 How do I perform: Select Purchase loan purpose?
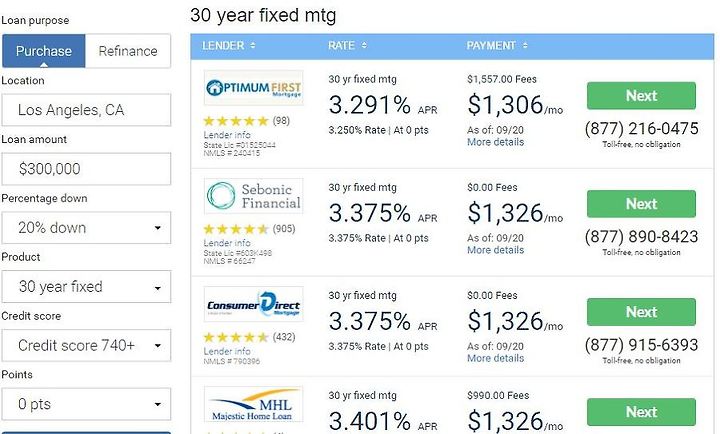click(44, 51)
